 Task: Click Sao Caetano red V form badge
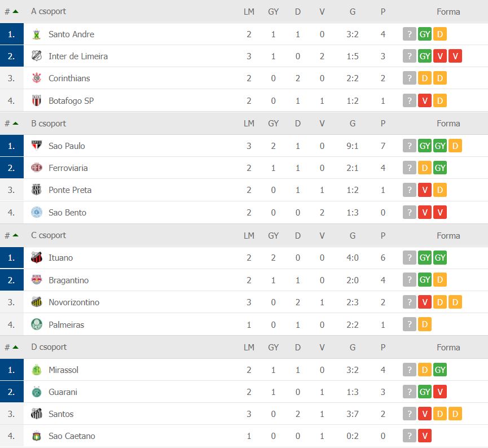tap(425, 436)
